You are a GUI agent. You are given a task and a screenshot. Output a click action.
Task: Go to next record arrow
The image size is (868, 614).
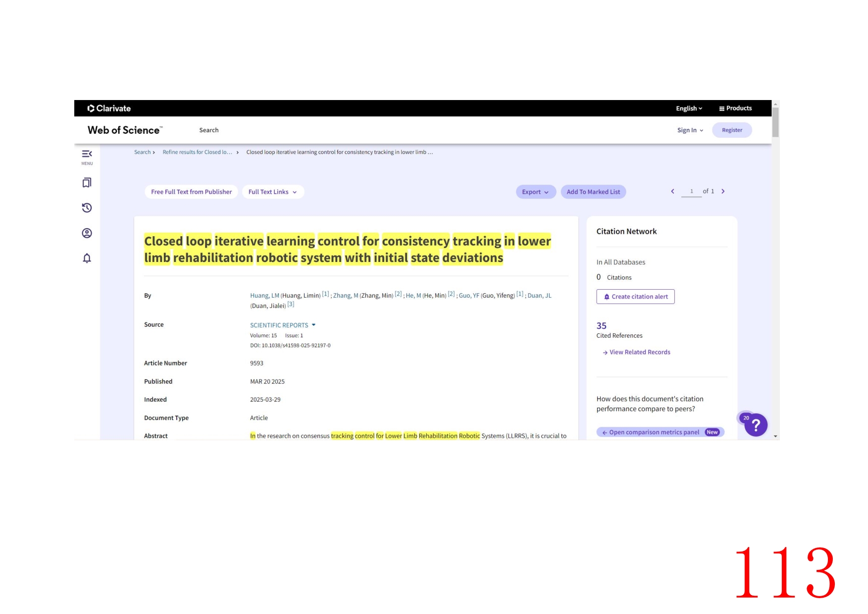click(x=723, y=192)
